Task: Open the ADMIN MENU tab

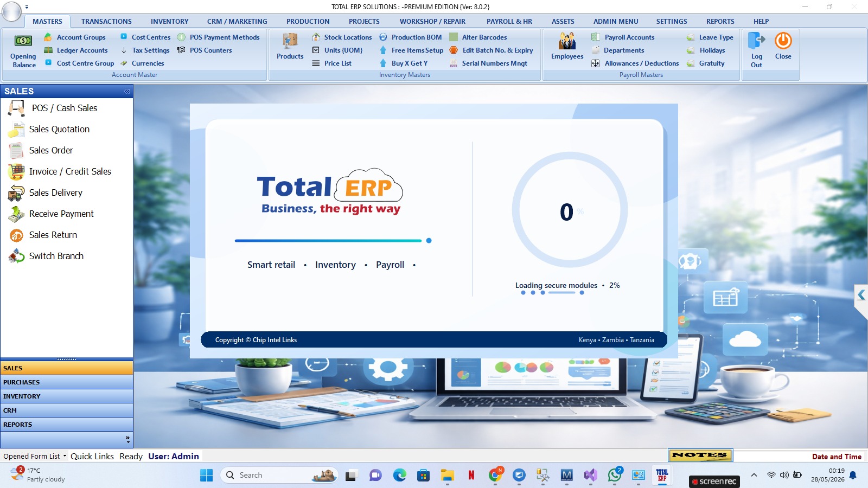Action: tap(616, 22)
